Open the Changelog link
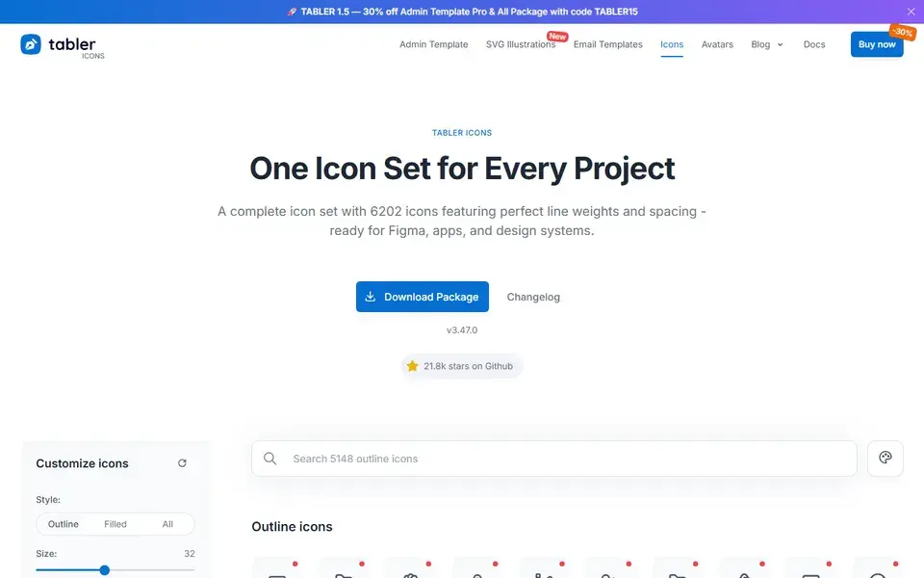Viewport: 924px width, 578px height. (x=533, y=297)
